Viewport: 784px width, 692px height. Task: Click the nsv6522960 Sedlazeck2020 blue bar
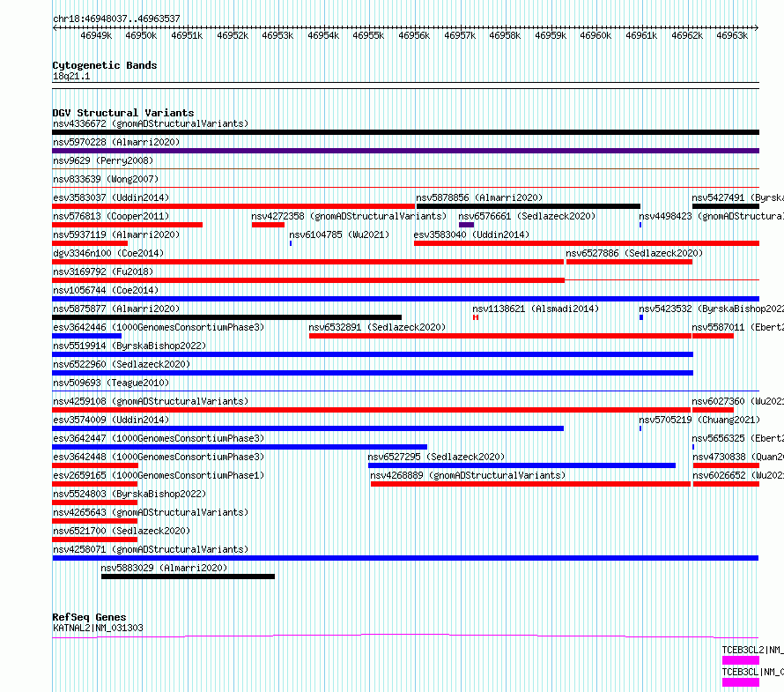[373, 373]
